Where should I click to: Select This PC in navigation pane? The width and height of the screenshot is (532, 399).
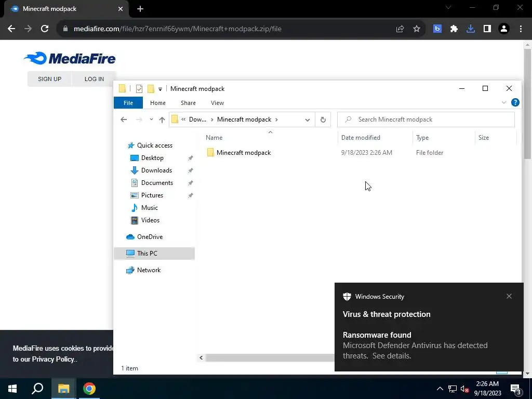click(x=154, y=254)
